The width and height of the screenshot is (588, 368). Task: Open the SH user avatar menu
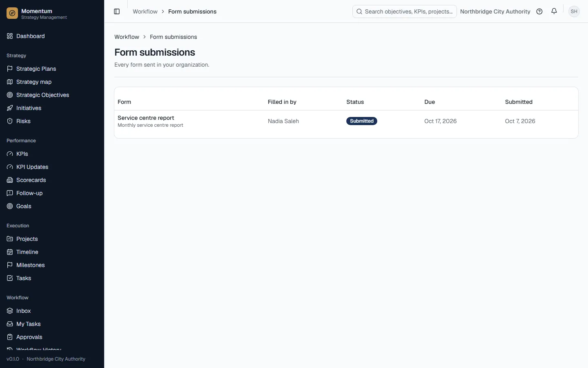click(574, 11)
